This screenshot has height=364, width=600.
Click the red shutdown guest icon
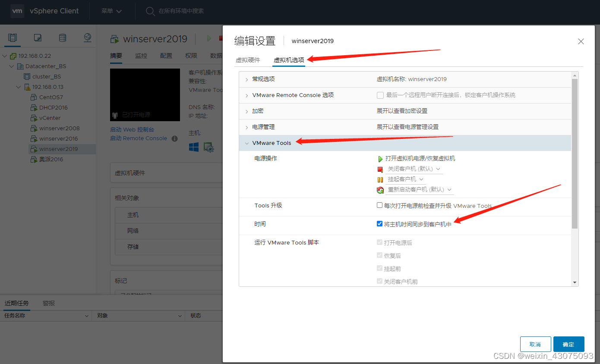(380, 169)
